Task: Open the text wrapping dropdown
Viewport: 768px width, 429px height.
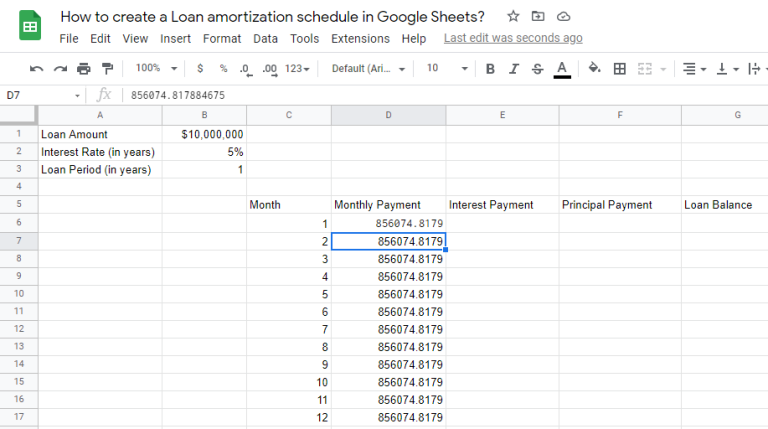Action: click(757, 69)
